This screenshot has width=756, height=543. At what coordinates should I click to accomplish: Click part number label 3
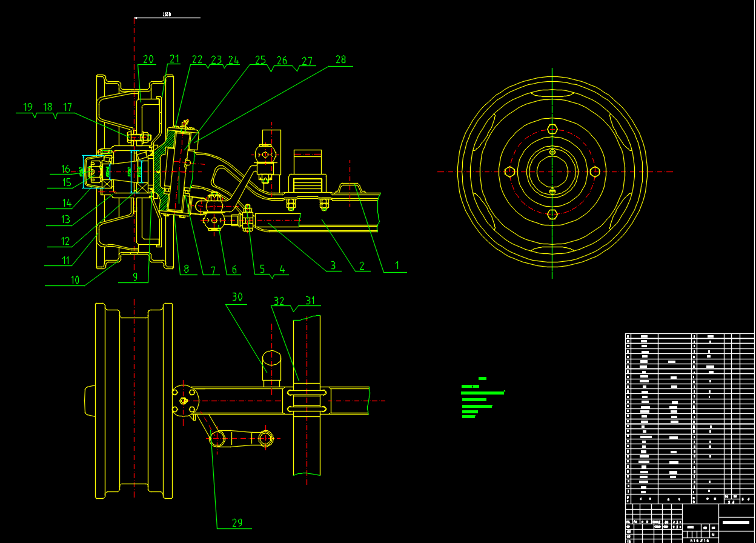click(333, 265)
